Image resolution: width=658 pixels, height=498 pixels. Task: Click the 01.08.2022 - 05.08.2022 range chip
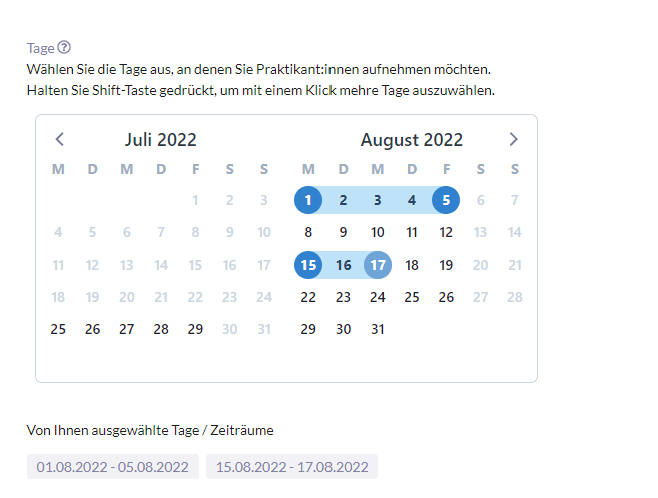tap(112, 467)
